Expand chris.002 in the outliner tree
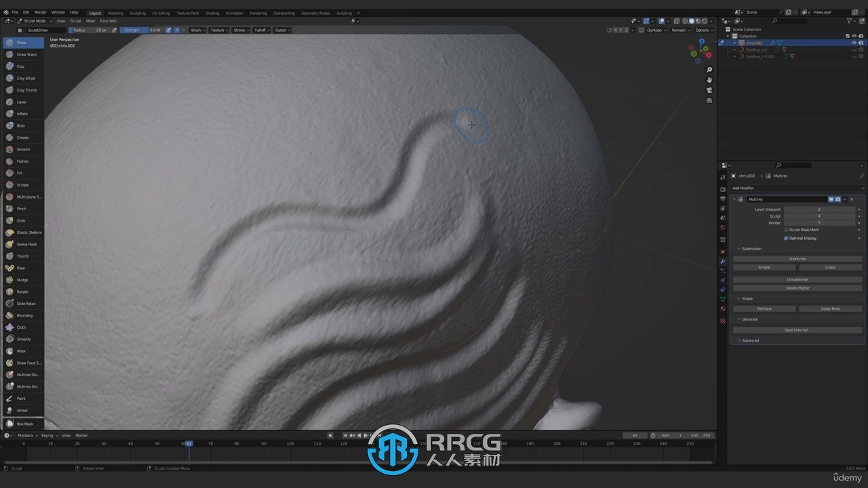 pyautogui.click(x=736, y=43)
